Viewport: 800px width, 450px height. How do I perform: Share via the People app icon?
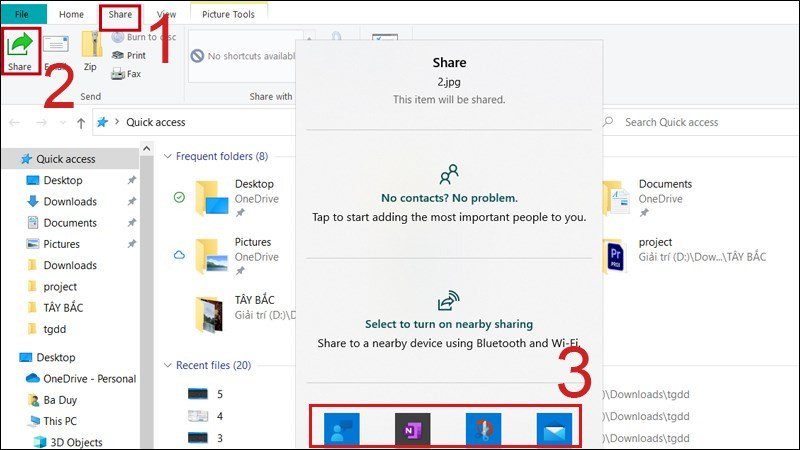click(x=341, y=430)
